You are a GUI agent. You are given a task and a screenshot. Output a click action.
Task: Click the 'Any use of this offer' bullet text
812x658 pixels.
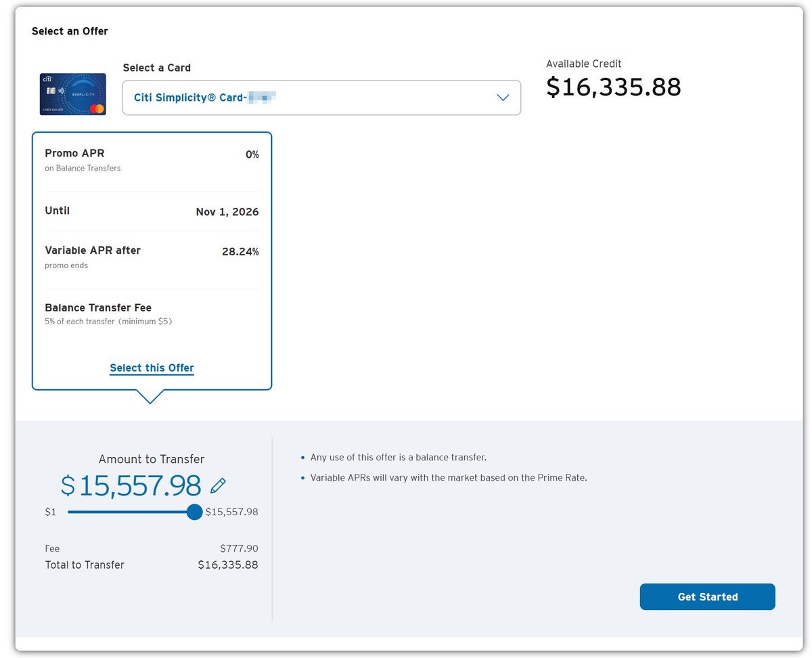pos(399,457)
